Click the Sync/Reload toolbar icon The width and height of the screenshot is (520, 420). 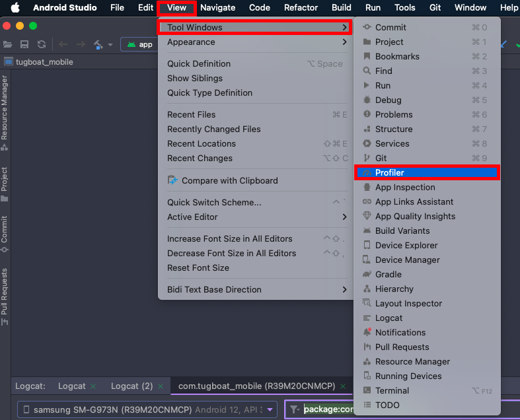[x=42, y=44]
